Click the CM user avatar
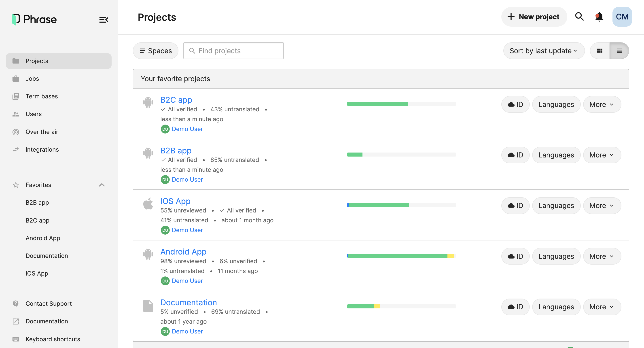 [x=622, y=17]
